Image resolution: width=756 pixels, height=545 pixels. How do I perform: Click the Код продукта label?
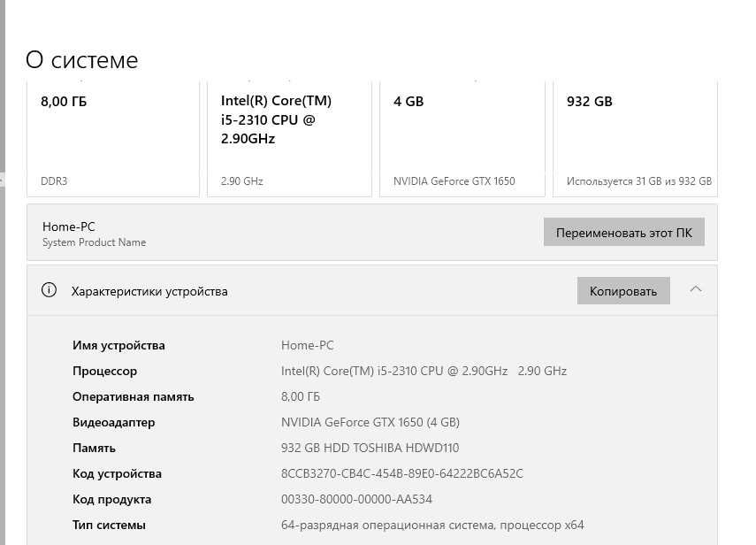112,499
